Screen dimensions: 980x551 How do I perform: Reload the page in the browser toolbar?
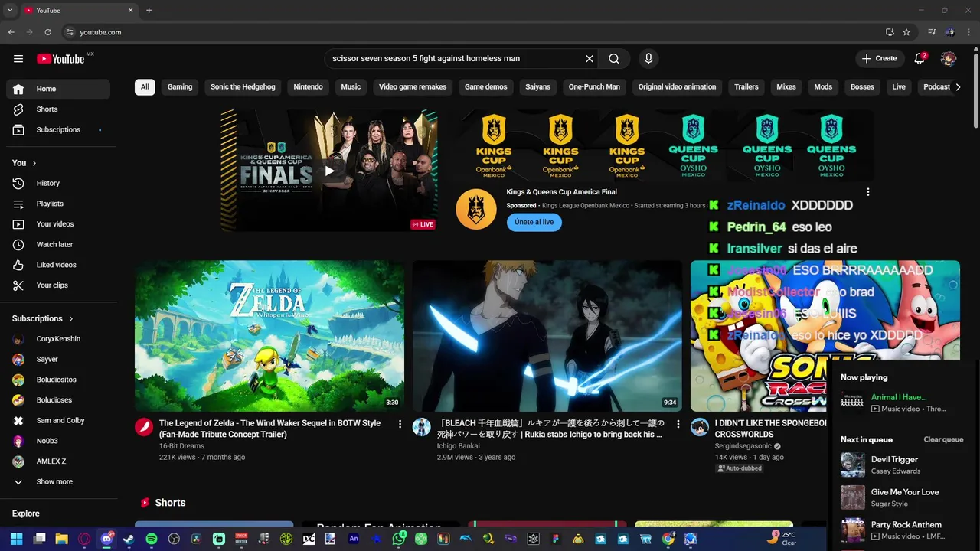[47, 32]
